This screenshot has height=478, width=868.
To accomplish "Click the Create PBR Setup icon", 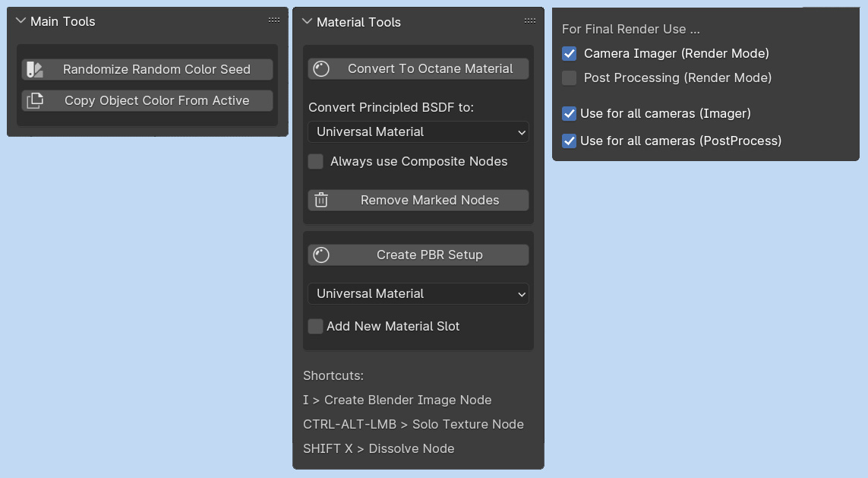I will click(321, 255).
